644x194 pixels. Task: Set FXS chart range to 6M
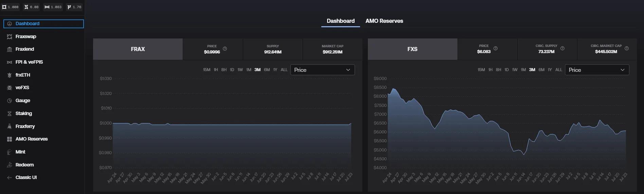[541, 70]
